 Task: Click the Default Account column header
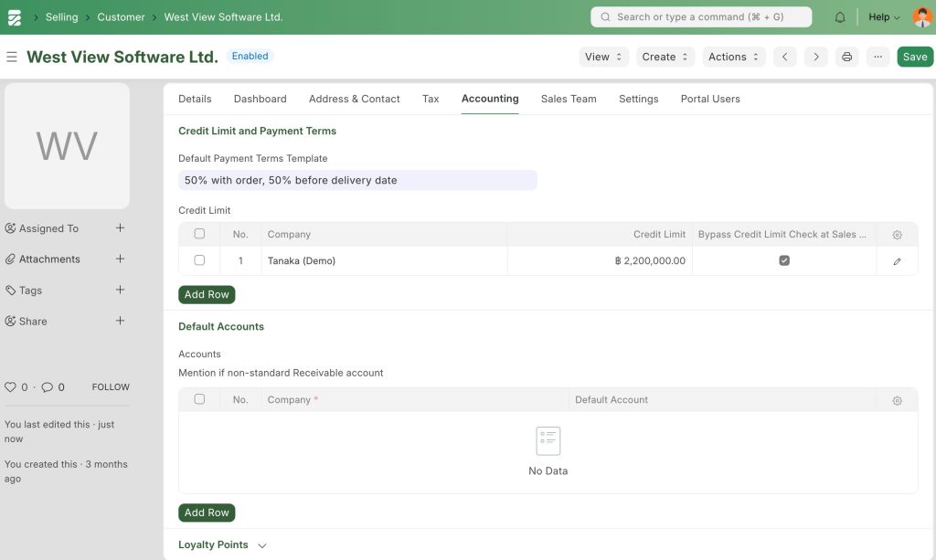point(612,399)
